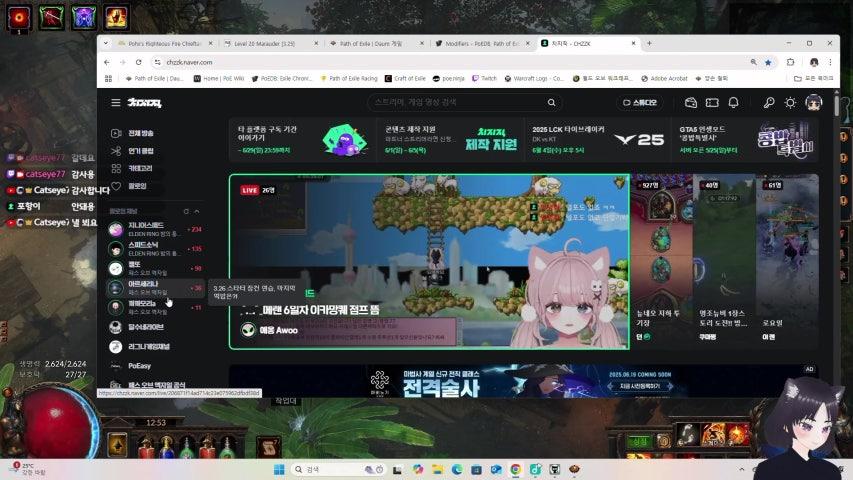Open a new browser tab
Screen dimensions: 853x480
[649, 43]
